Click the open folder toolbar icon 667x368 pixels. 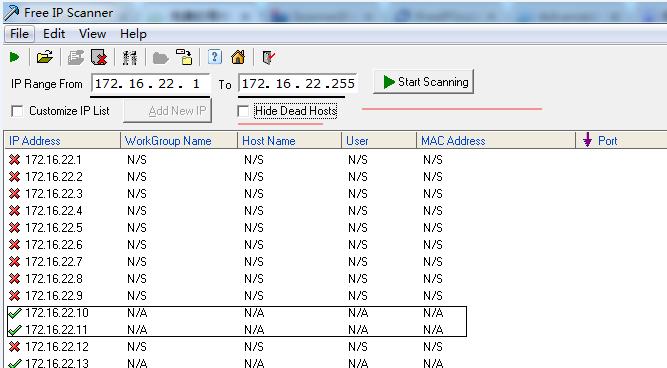pos(45,57)
